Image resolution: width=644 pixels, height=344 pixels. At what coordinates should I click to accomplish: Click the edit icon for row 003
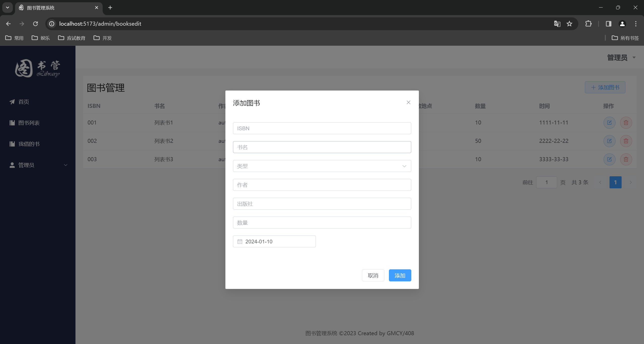tap(609, 159)
